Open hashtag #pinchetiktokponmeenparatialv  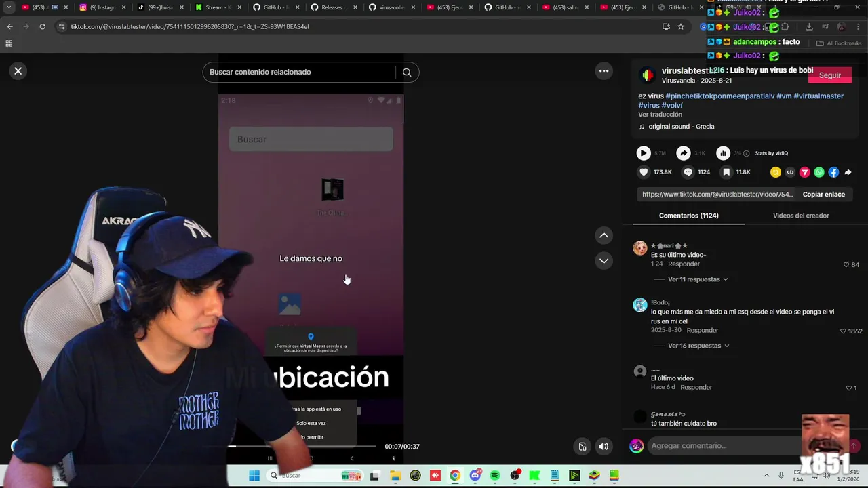click(x=719, y=96)
